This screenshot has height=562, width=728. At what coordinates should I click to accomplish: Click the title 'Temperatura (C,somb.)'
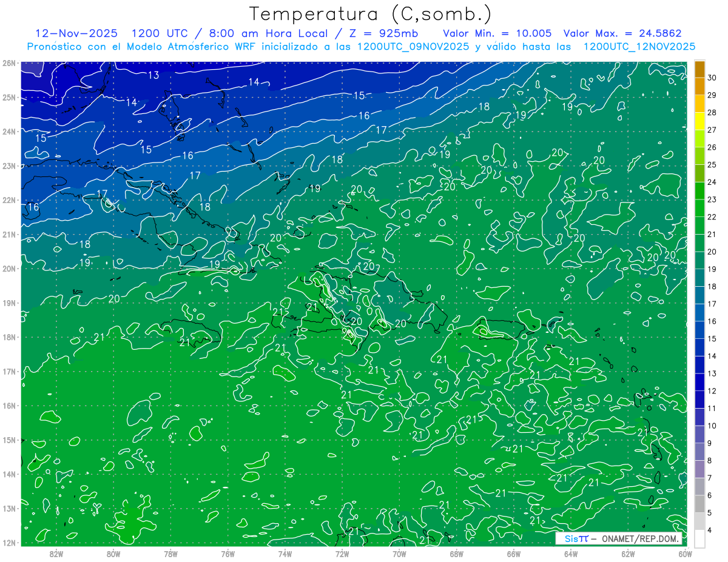(370, 15)
